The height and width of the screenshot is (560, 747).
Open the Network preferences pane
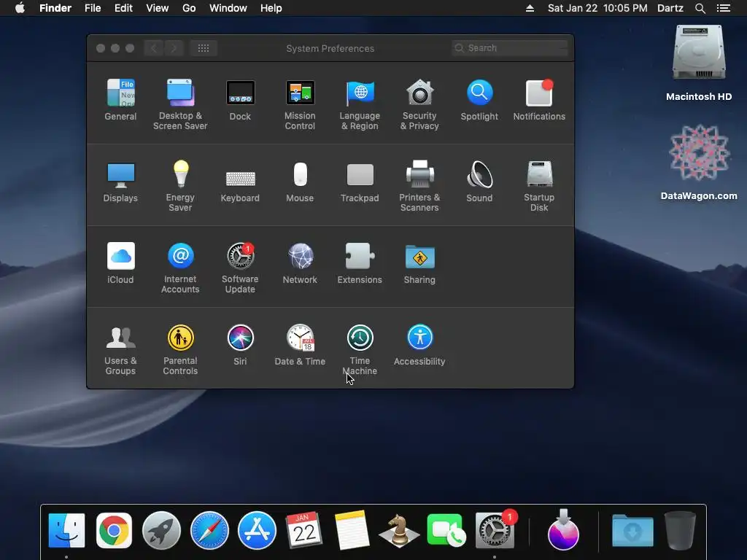[x=300, y=262]
